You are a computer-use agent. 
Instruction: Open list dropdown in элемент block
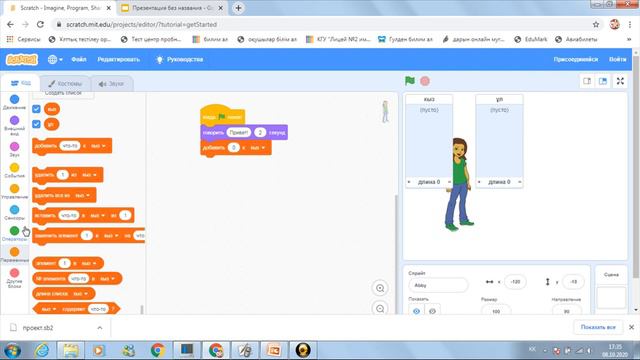click(89, 263)
